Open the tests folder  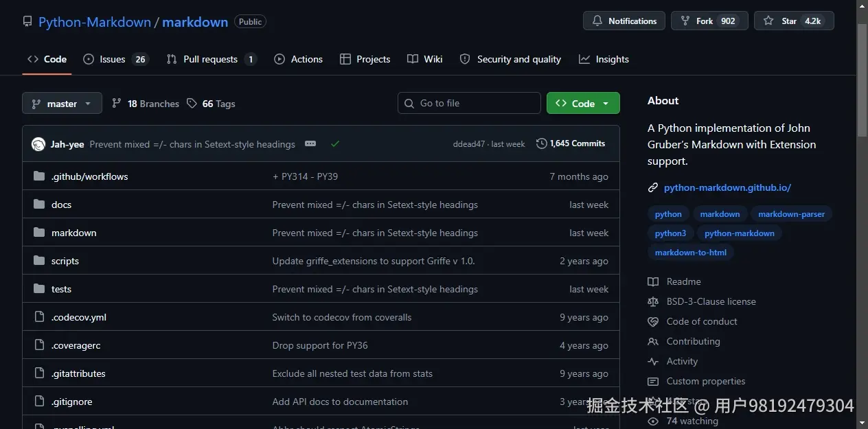click(61, 289)
